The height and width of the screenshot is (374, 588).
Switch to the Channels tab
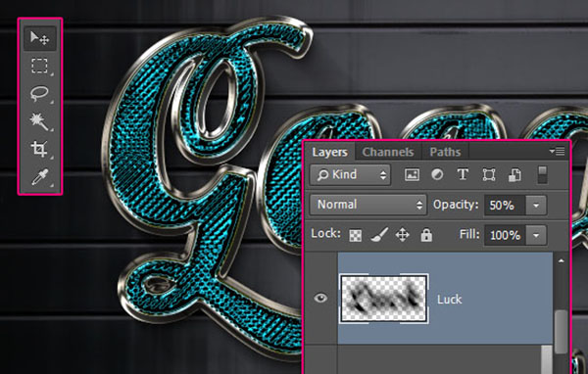(388, 152)
